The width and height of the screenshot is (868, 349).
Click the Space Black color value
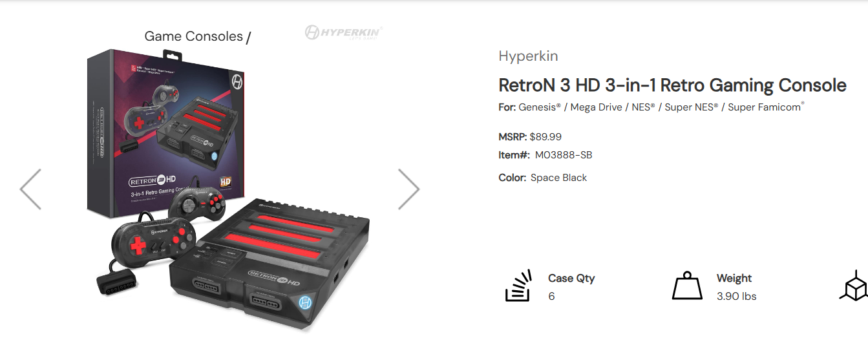558,178
